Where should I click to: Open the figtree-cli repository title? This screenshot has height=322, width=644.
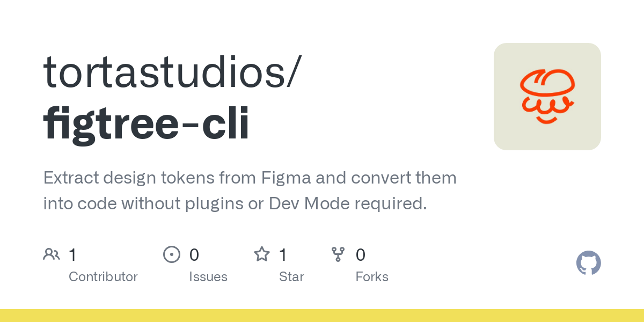tap(147, 123)
